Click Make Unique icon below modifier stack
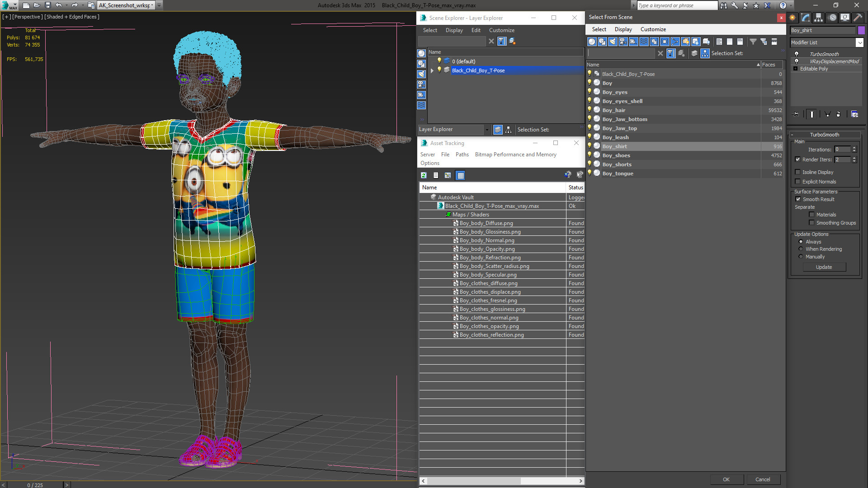The height and width of the screenshot is (488, 868). tap(827, 114)
